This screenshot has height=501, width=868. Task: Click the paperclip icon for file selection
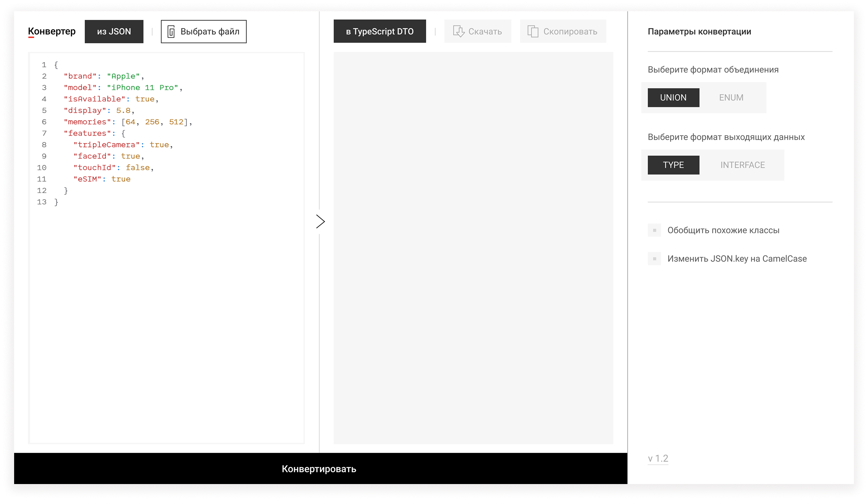[171, 32]
